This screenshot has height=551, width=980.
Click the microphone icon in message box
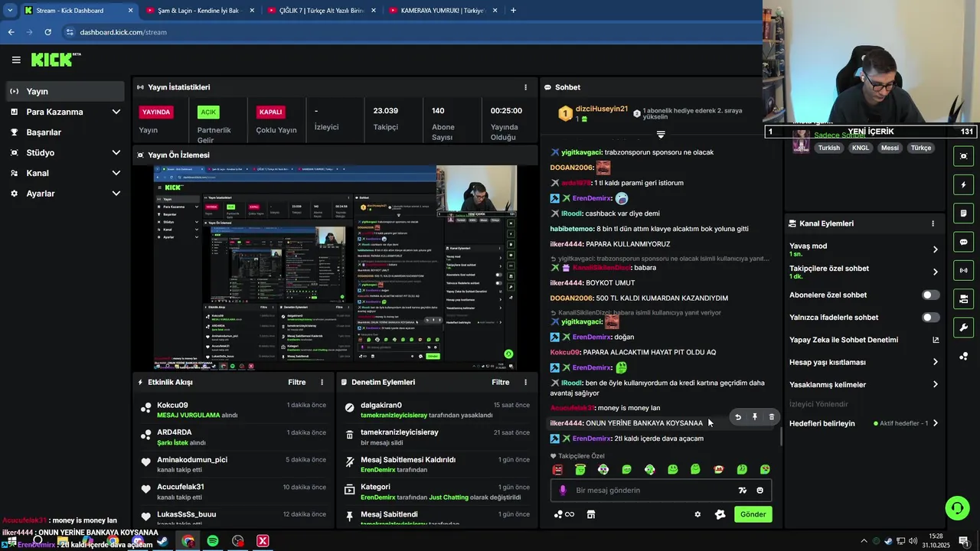563,491
